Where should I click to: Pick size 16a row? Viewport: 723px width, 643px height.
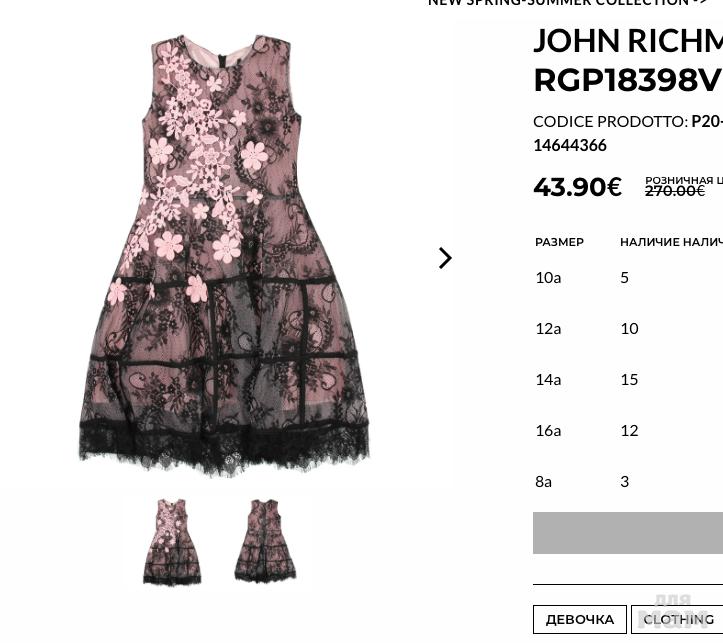[x=628, y=431]
